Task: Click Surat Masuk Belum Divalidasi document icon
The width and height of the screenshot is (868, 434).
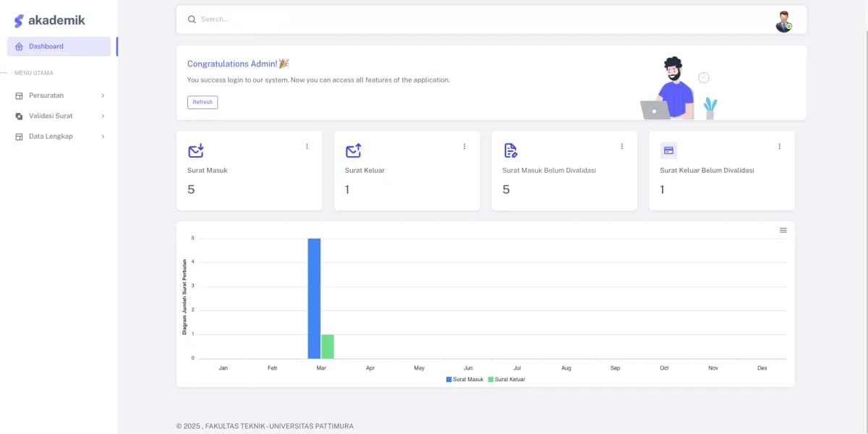Action: pyautogui.click(x=511, y=150)
